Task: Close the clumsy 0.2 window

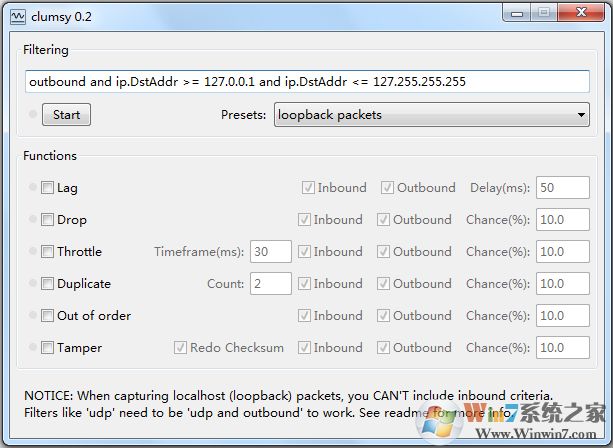Action: click(581, 13)
